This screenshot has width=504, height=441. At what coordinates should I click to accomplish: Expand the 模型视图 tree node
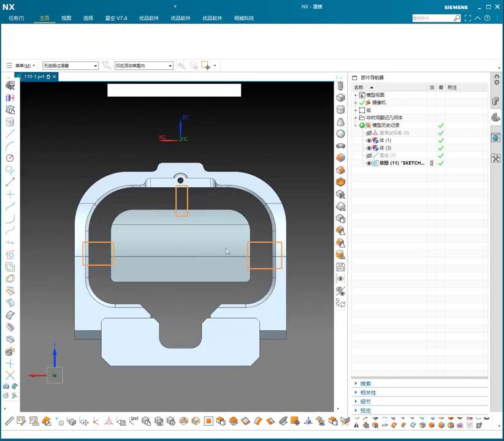coord(356,95)
